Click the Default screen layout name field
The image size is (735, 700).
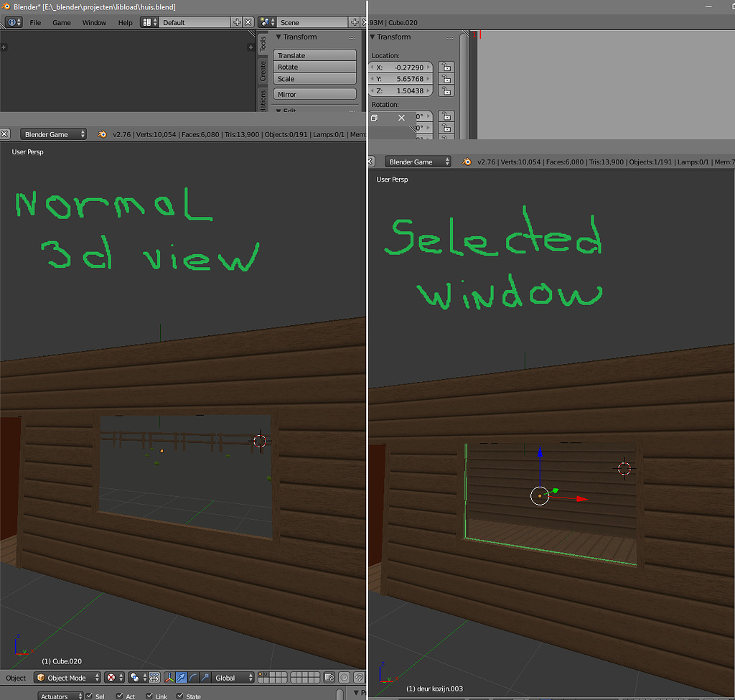(x=194, y=22)
